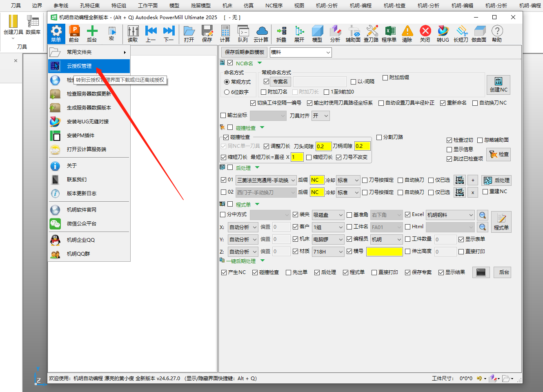Click the 打开 folder icon
Image resolution: width=543 pixels, height=392 pixels.
click(189, 33)
